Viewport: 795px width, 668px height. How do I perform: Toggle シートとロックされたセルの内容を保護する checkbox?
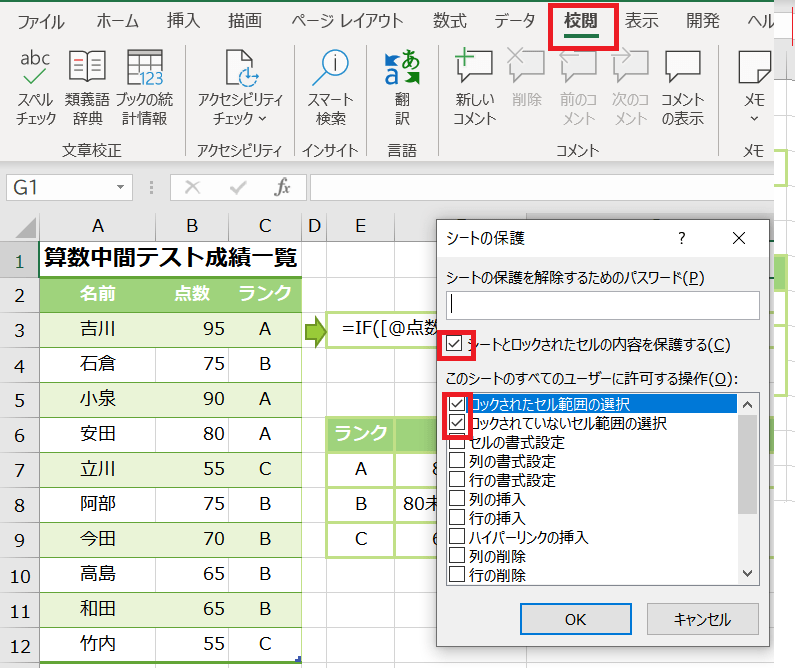[x=456, y=345]
